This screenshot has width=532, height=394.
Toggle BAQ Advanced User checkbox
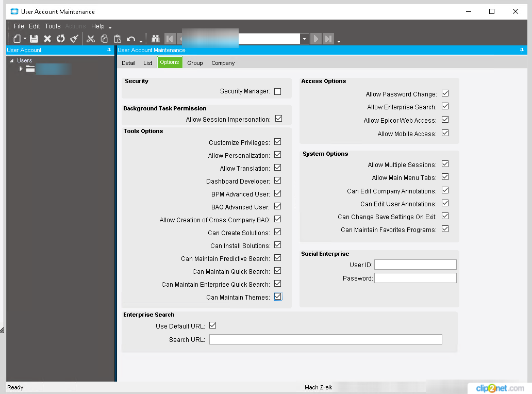[x=277, y=206]
